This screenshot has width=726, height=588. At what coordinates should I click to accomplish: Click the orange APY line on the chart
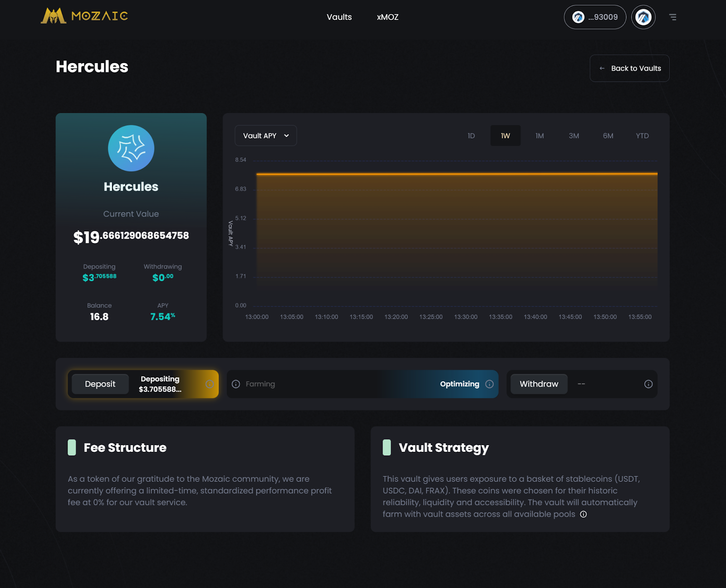[x=457, y=174]
